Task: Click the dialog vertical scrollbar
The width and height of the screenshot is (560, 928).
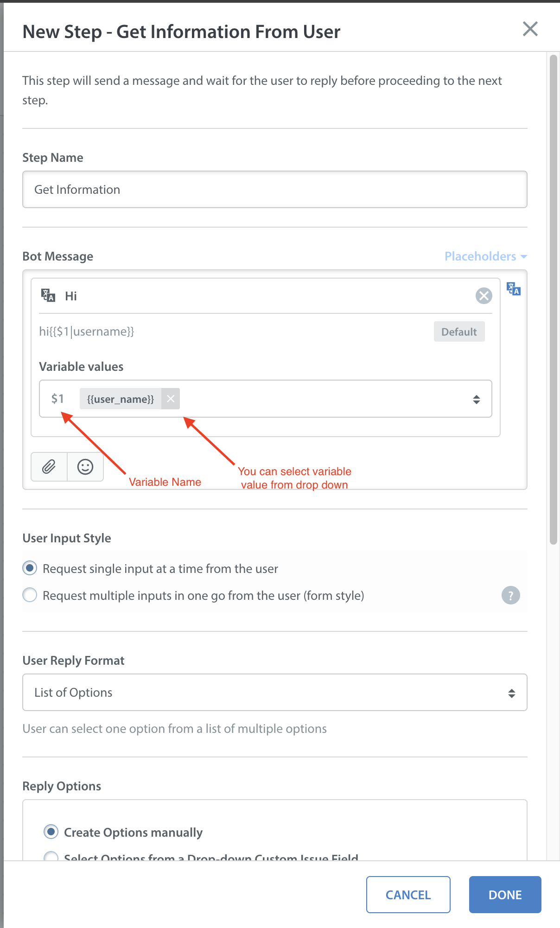Action: click(x=553, y=299)
